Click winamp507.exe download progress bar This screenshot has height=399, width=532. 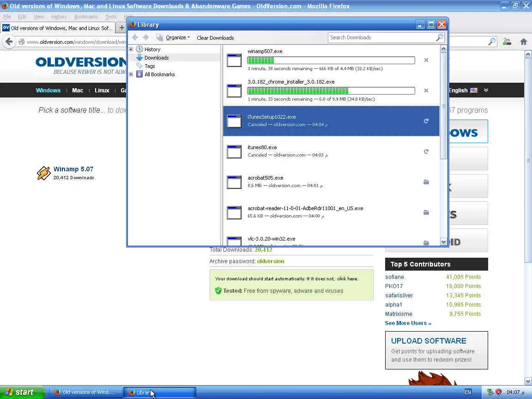click(x=331, y=60)
